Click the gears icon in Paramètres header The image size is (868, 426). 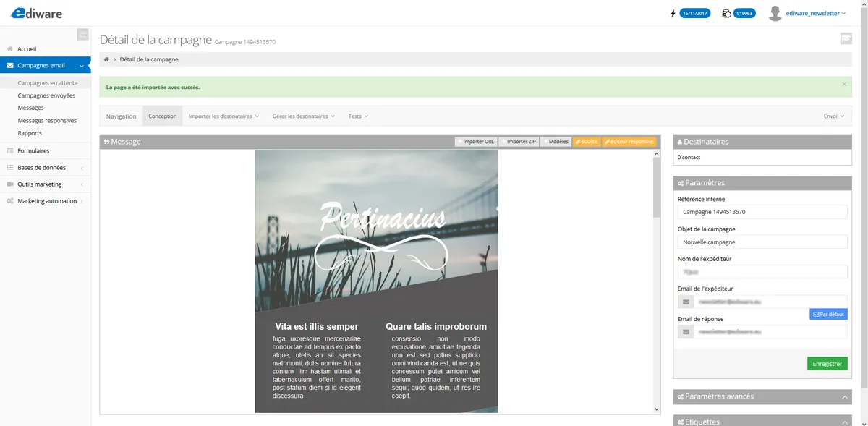(680, 183)
